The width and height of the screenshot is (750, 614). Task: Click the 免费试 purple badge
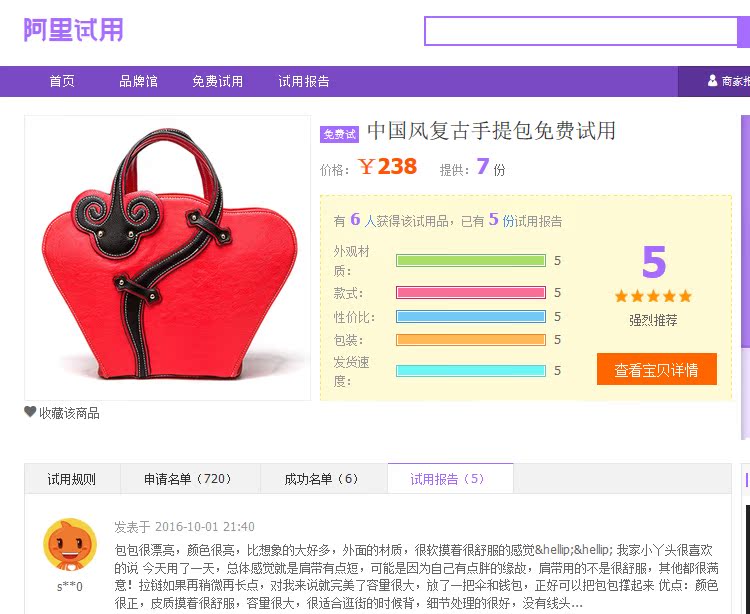pyautogui.click(x=339, y=134)
